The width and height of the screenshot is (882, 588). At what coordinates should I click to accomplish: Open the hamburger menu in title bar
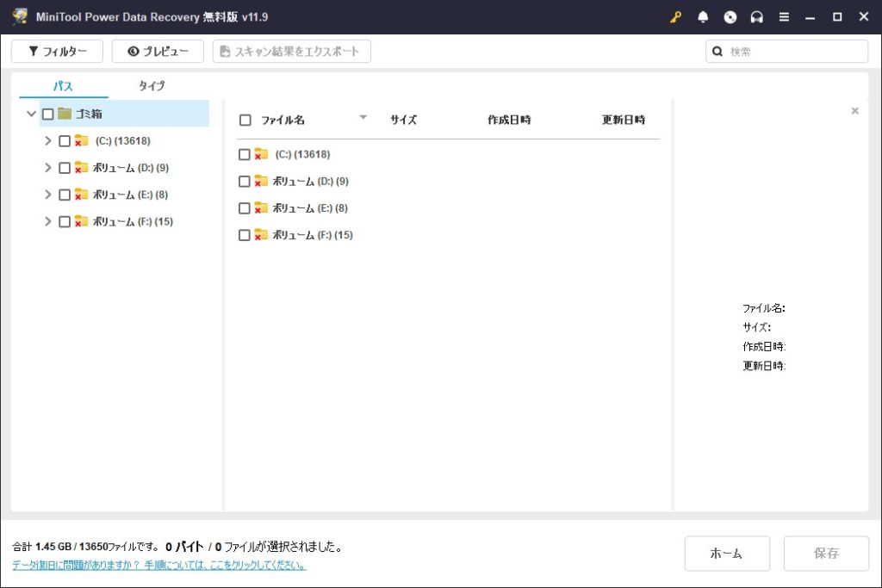784,17
